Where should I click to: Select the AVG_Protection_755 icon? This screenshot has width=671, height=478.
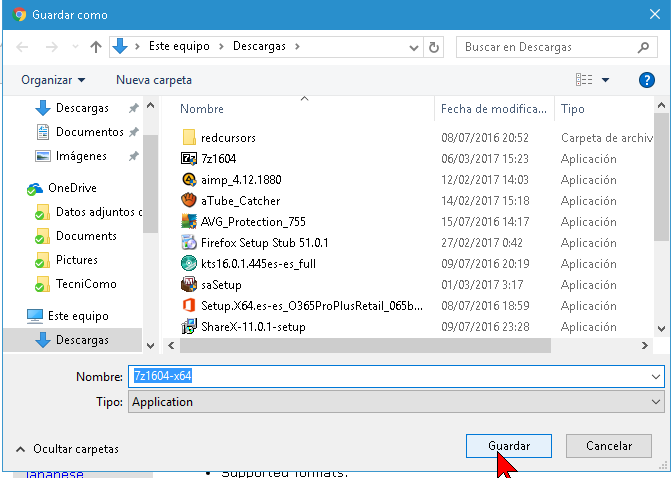click(189, 222)
